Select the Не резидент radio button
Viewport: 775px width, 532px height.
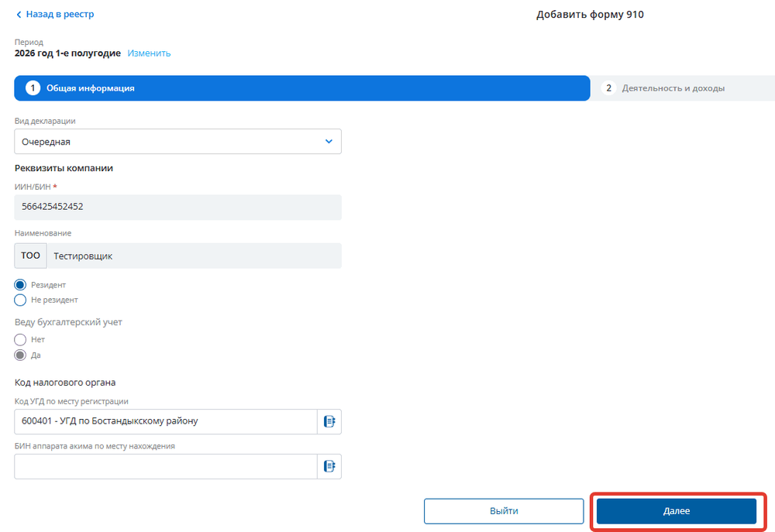click(x=20, y=300)
